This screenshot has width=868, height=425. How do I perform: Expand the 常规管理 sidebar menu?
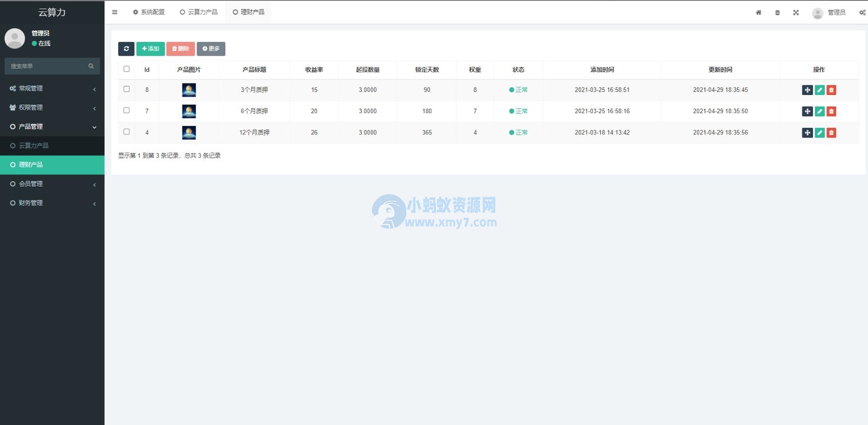pos(52,88)
